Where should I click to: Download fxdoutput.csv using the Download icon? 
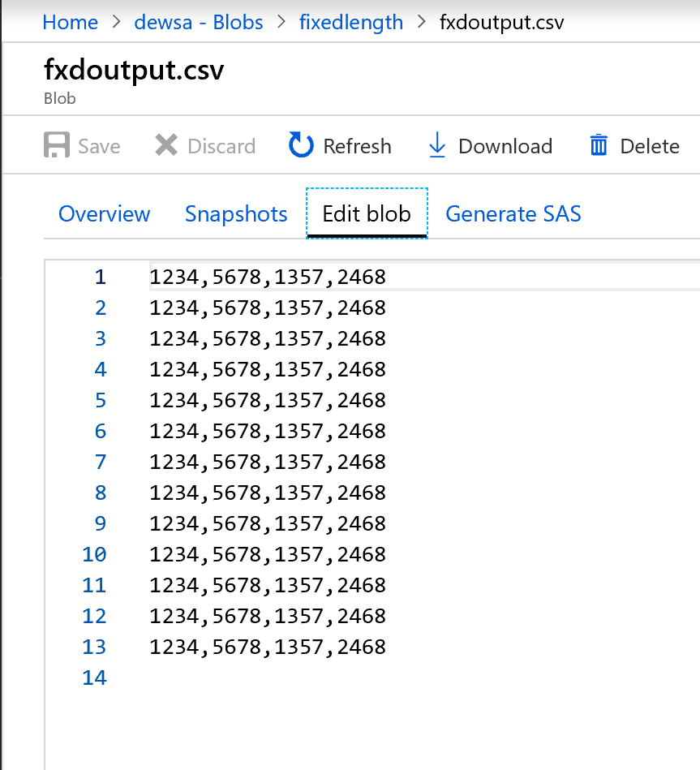tap(437, 145)
